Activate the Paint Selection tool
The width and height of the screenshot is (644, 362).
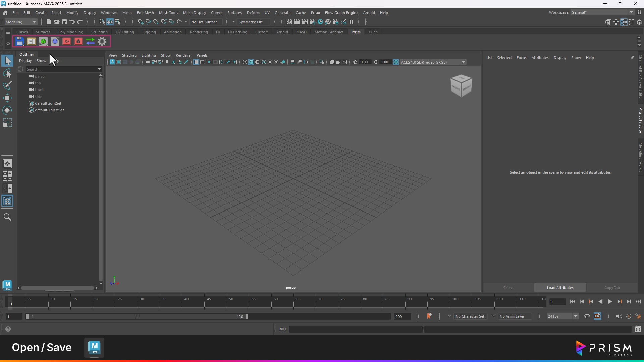coord(7,86)
